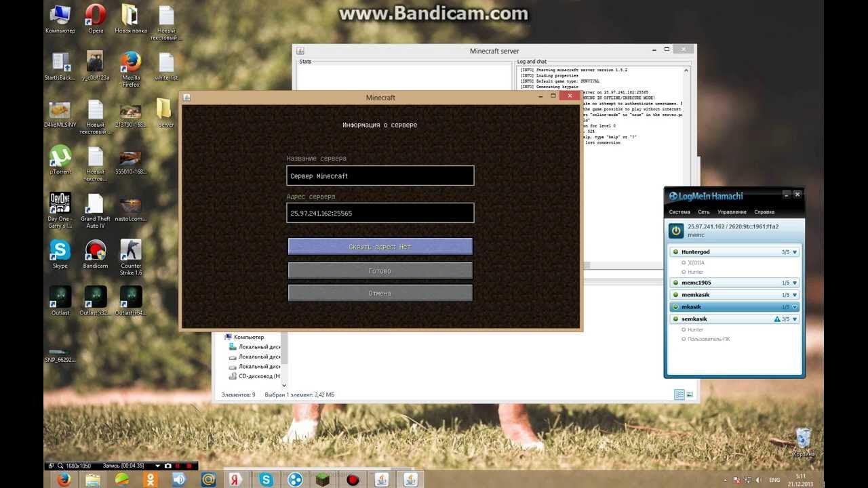Toggle the Скрыть адрес button
Image resolution: width=868 pixels, height=488 pixels.
coord(380,247)
